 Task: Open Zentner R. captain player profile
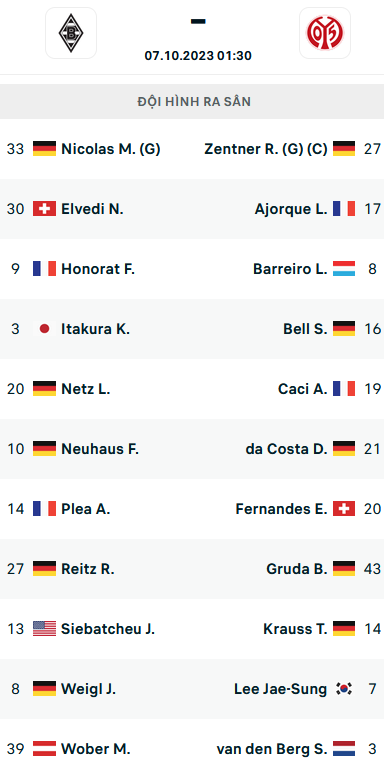click(x=266, y=149)
